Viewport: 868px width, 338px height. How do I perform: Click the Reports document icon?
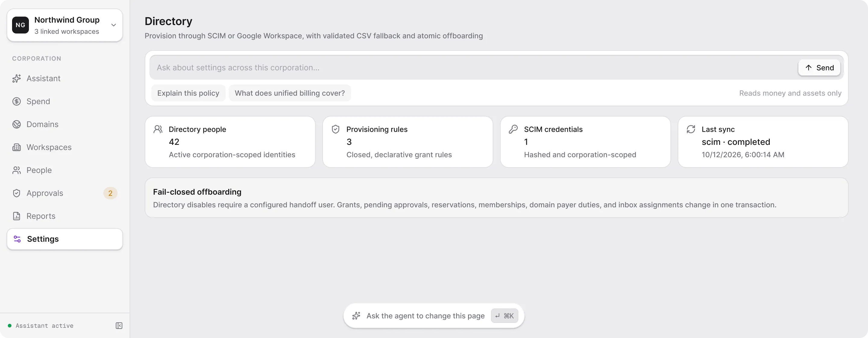click(17, 216)
